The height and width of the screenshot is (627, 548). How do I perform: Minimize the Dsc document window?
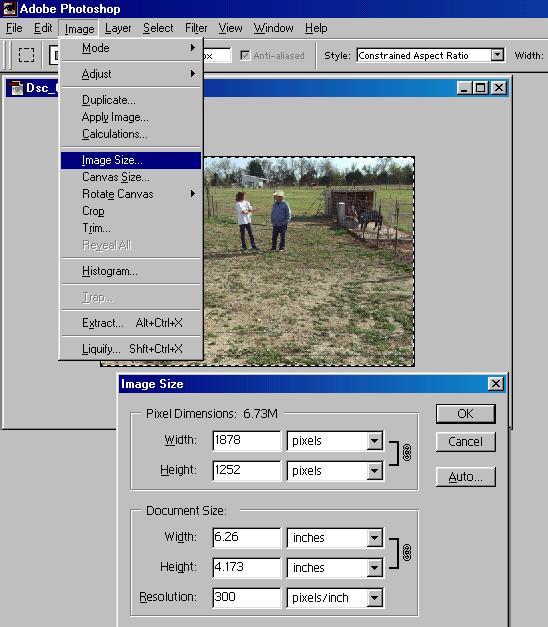(464, 88)
